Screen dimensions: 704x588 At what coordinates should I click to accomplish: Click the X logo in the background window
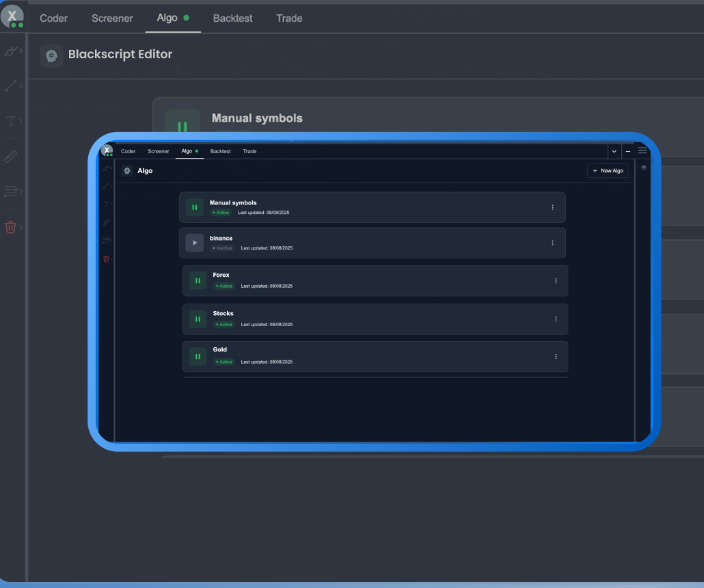pos(12,16)
